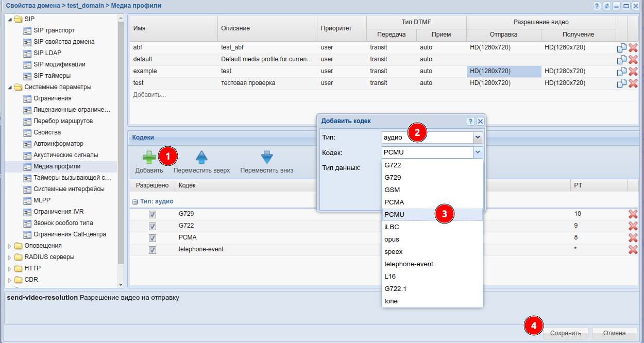Image resolution: width=644 pixels, height=343 pixels.
Task: Copy the abf media profile
Action: tap(622, 48)
